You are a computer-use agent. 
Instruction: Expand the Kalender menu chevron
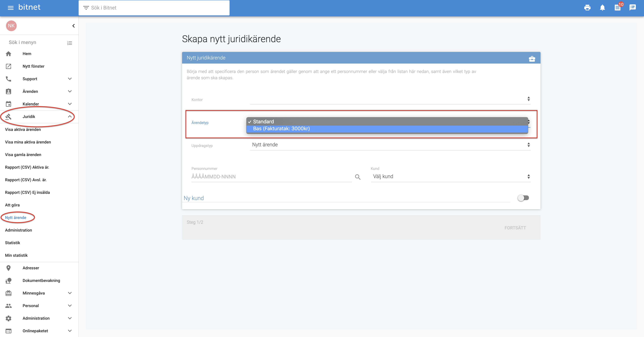tap(70, 104)
